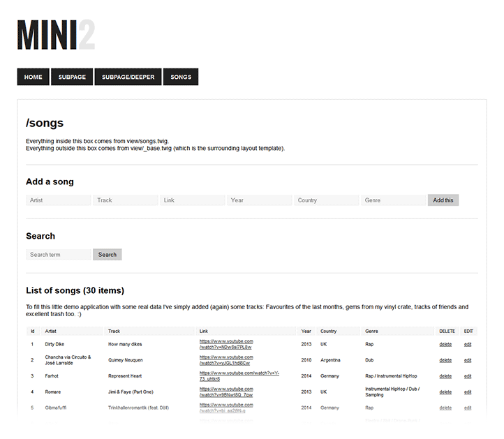Image resolution: width=504 pixels, height=439 pixels.
Task: Edit the Farhot song entry
Action: tap(468, 376)
